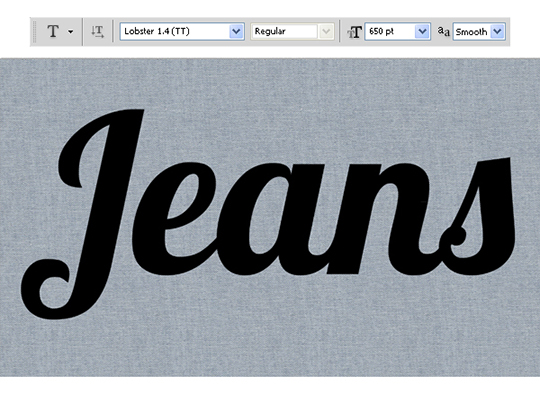Toggle text orientation icon
Viewport: 540px width, 393px height.
point(98,31)
